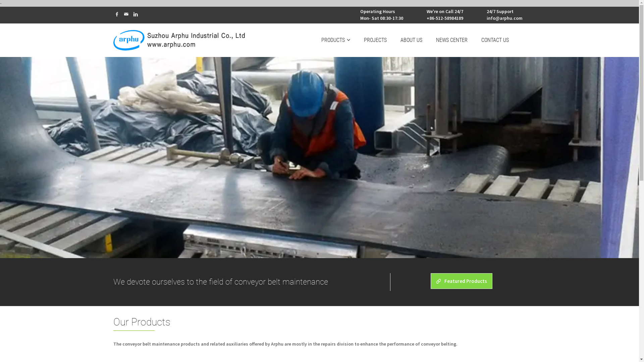Open the Facebook social icon
This screenshot has height=362, width=644.
point(117,14)
